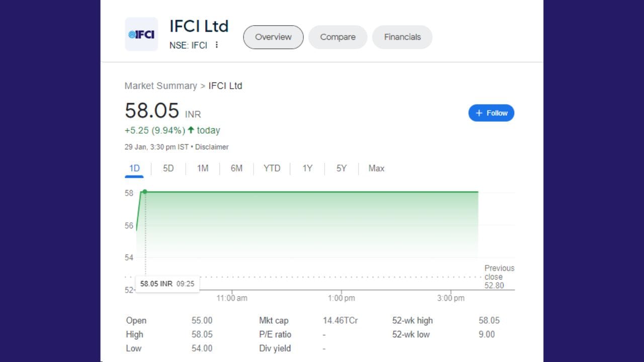Open the Disclaimer link
This screenshot has height=362, width=644.
click(212, 147)
